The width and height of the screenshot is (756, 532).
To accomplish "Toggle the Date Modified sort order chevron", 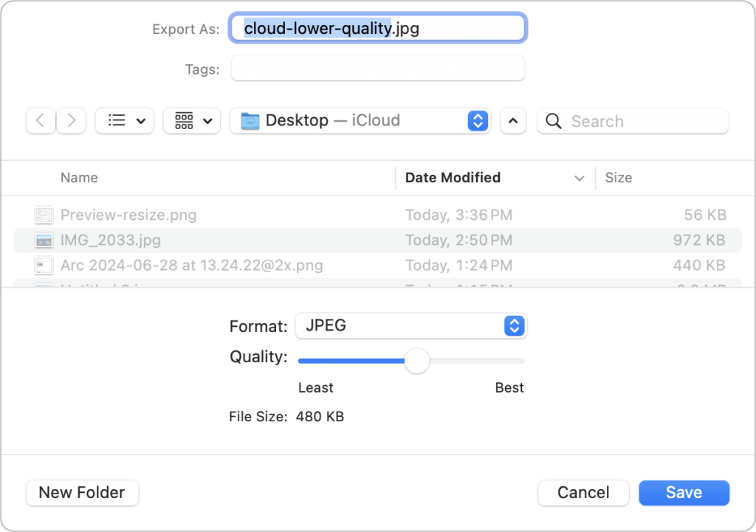I will click(580, 178).
